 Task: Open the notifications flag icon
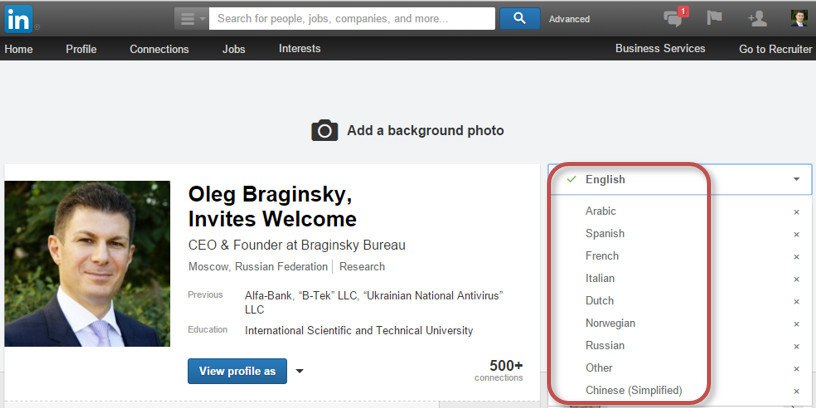(x=714, y=18)
